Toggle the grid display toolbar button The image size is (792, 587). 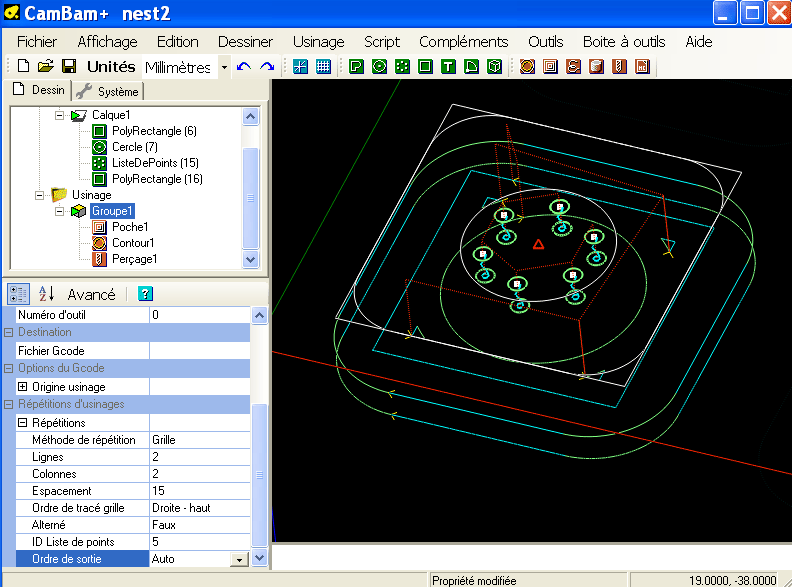pyautogui.click(x=323, y=67)
